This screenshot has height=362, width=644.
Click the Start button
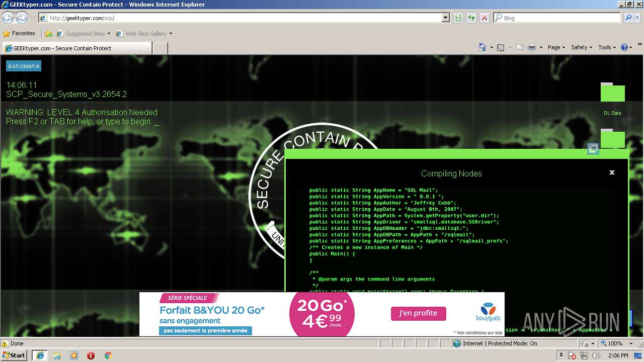14,355
